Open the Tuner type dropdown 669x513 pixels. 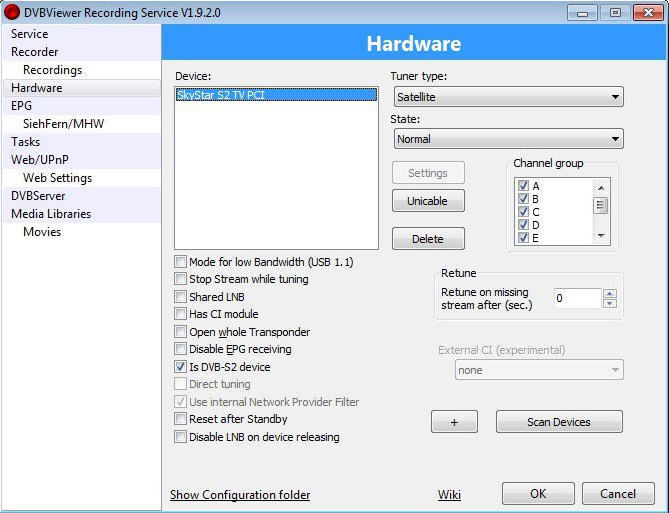[507, 97]
